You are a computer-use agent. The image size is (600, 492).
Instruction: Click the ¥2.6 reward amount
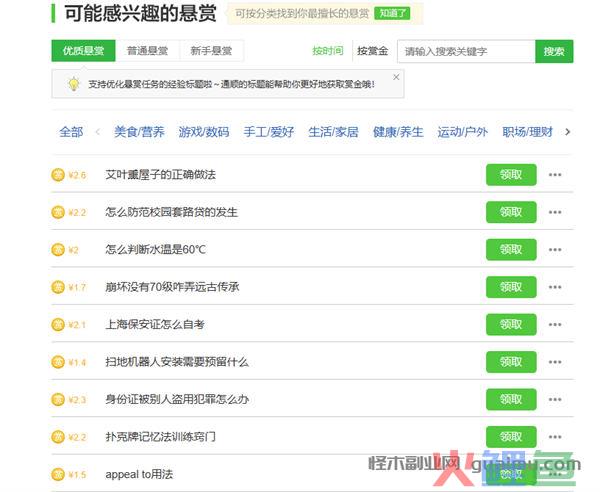pyautogui.click(x=77, y=175)
